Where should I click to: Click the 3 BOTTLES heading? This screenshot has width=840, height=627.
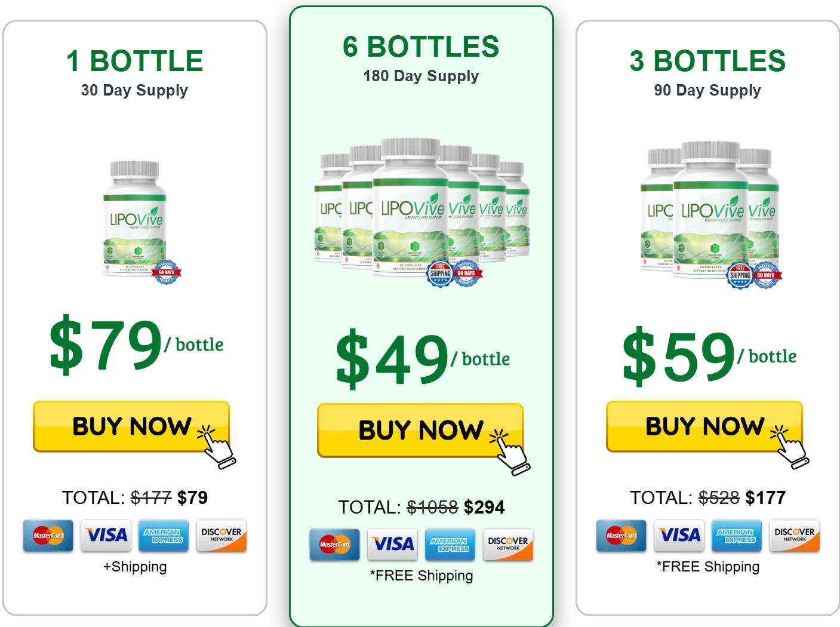(x=707, y=61)
